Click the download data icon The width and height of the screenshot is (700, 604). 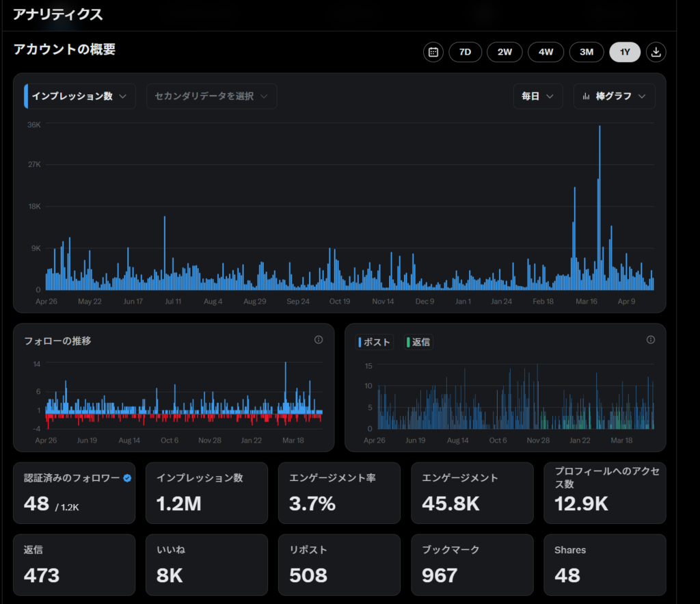(x=656, y=52)
